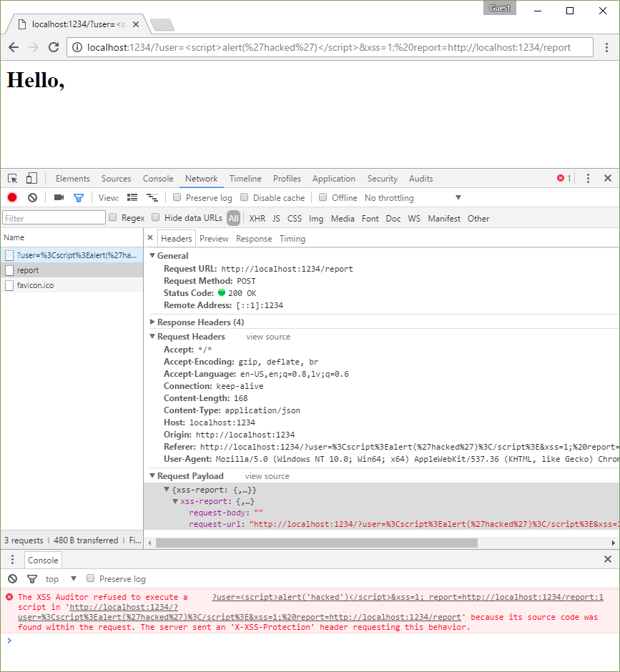620x672 pixels.
Task: Expand Response Headers (4) section
Action: [x=152, y=322]
